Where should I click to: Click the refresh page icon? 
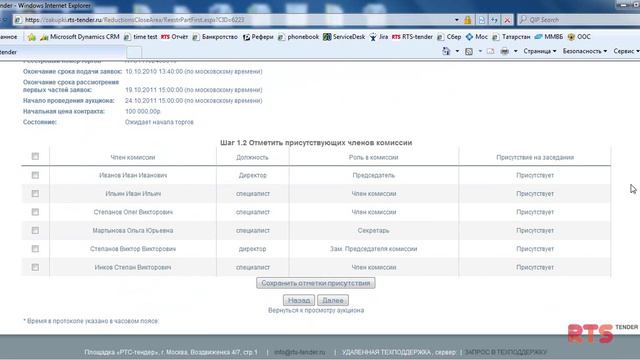(494, 20)
